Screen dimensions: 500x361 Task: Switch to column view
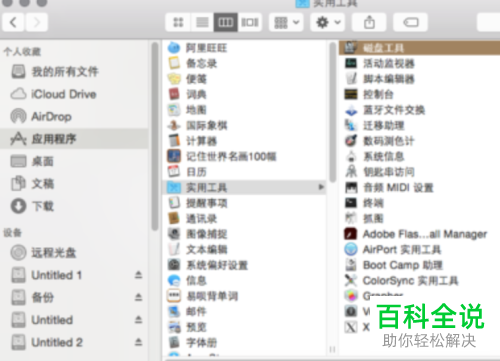226,22
